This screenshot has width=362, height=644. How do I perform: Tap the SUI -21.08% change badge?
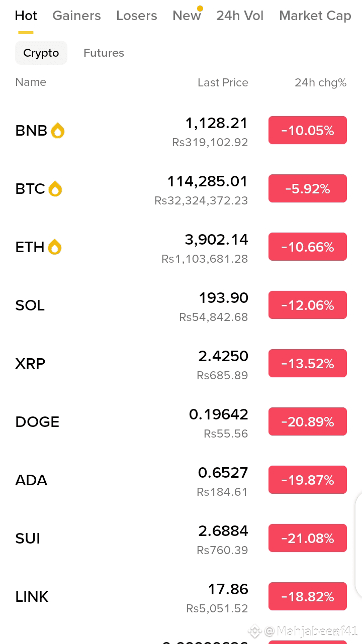point(308,538)
